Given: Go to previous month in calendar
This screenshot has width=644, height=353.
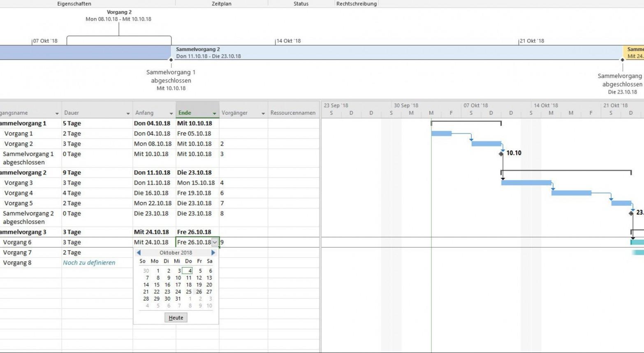Looking at the screenshot, I should (139, 253).
